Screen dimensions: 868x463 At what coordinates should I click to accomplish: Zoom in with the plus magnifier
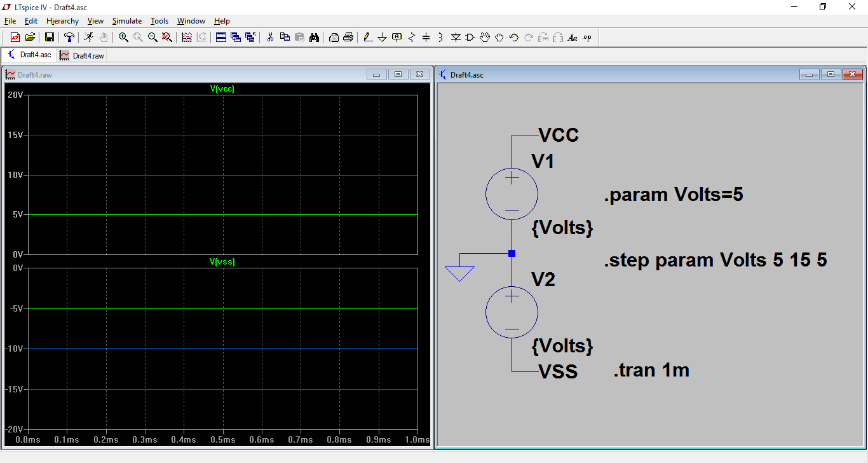pyautogui.click(x=123, y=38)
